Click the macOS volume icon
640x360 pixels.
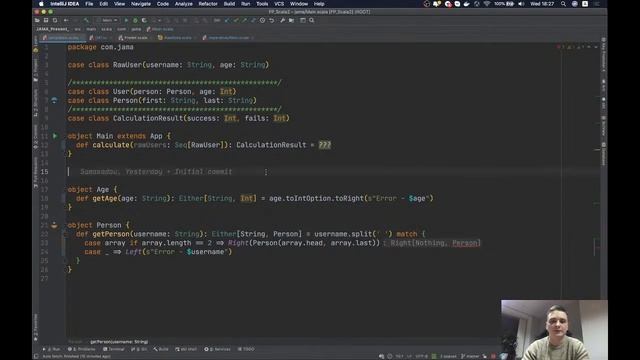[521, 4]
